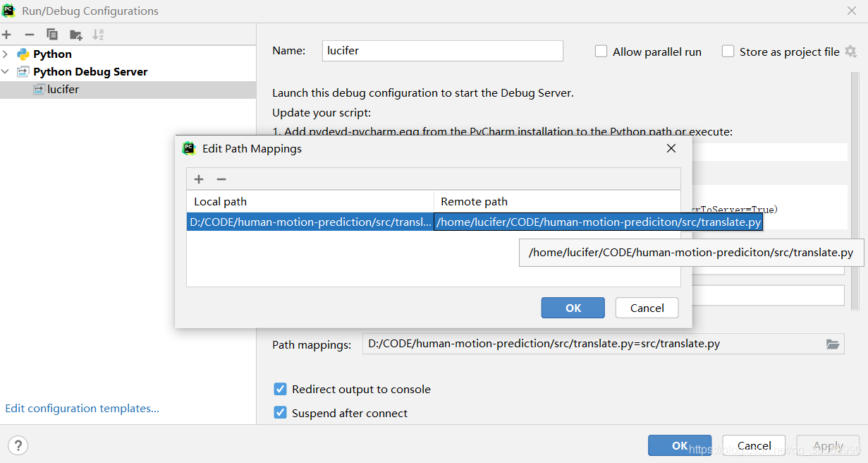Uncheck Suspend after connect
868x463 pixels.
click(x=281, y=413)
